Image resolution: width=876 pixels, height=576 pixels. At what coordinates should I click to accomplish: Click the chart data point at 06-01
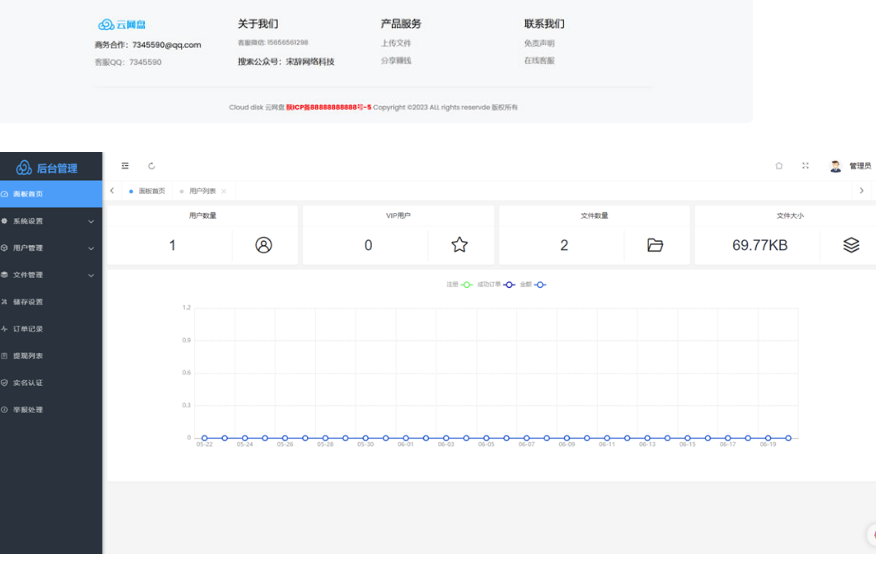406,438
